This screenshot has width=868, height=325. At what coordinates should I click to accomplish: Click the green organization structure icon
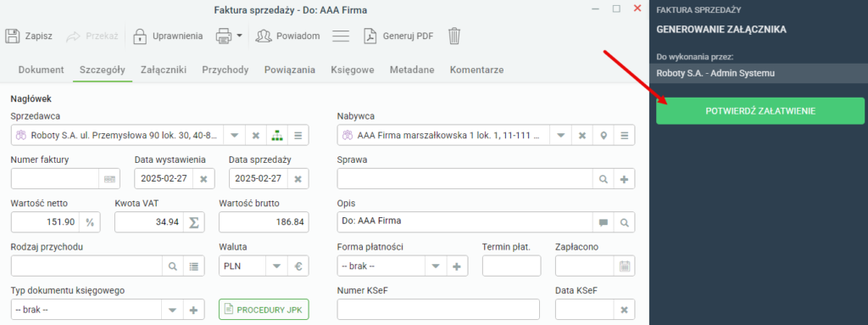coord(277,135)
